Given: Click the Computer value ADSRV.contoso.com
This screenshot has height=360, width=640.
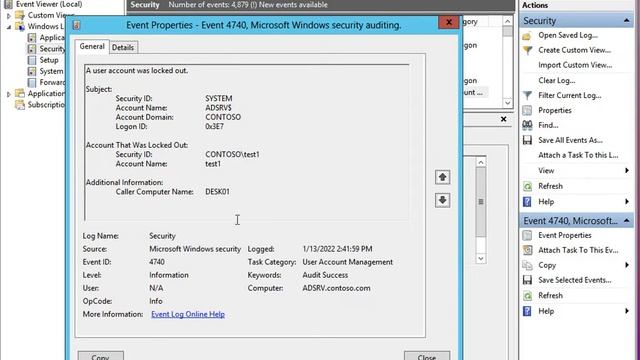Looking at the screenshot, I should click(336, 288).
